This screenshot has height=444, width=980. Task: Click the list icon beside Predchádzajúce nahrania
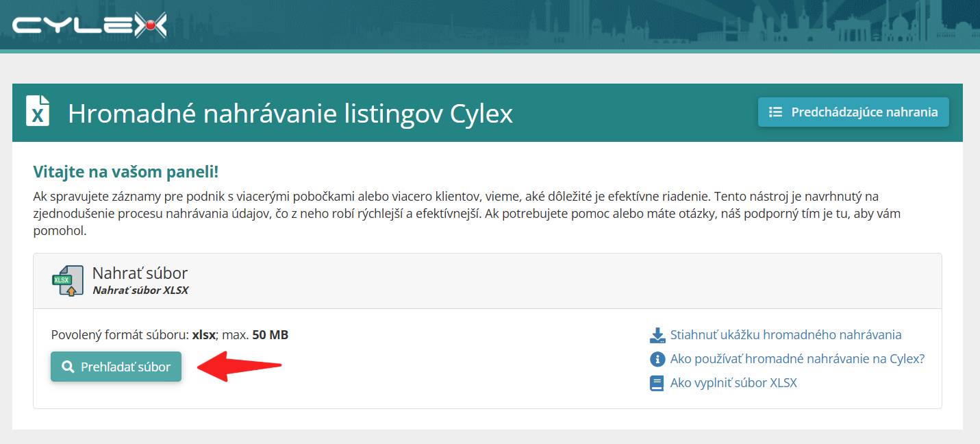pos(775,112)
